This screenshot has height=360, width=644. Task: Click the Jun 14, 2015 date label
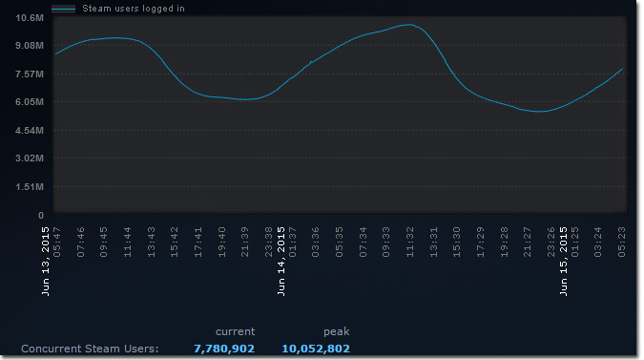pyautogui.click(x=280, y=261)
